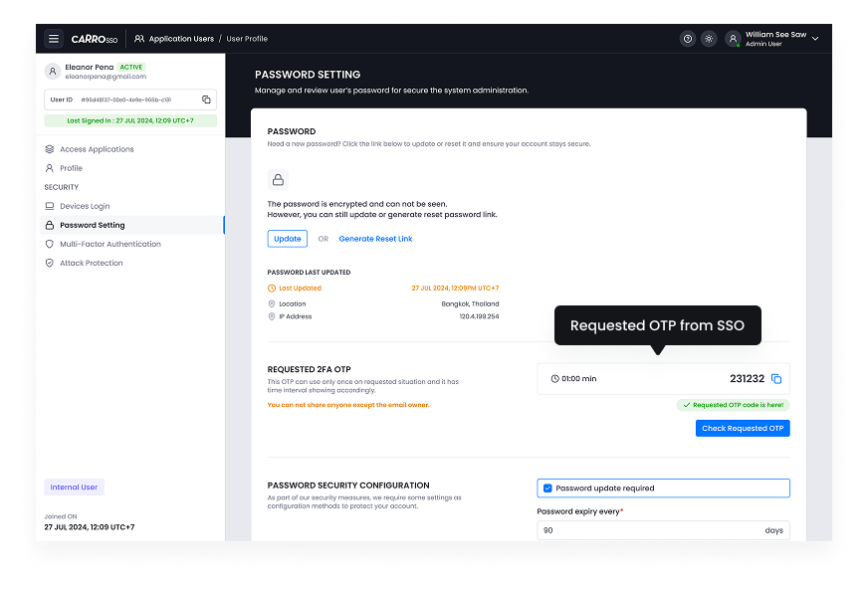The image size is (868, 589).
Task: Open Access Applications in sidebar
Action: pyautogui.click(x=97, y=149)
